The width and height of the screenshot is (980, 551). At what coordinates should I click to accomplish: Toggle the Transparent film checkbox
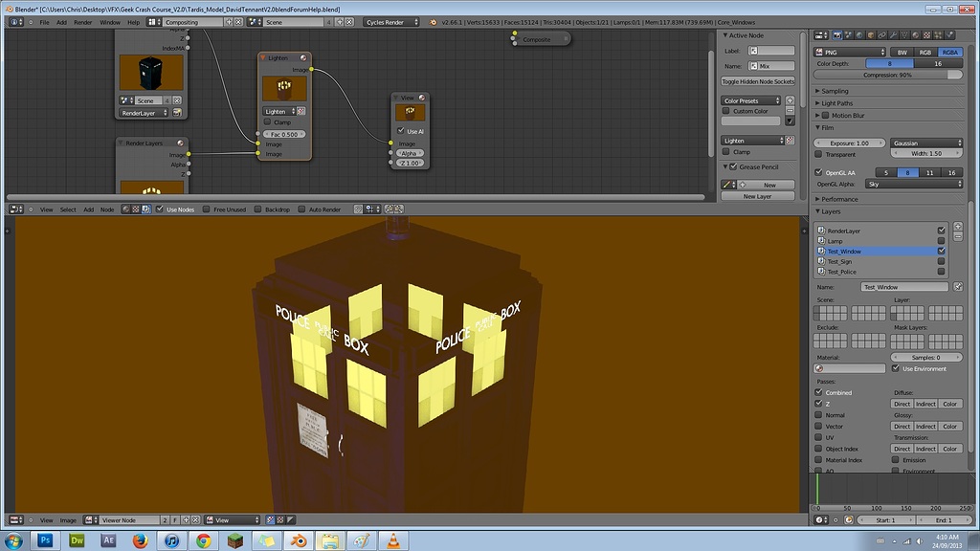819,154
